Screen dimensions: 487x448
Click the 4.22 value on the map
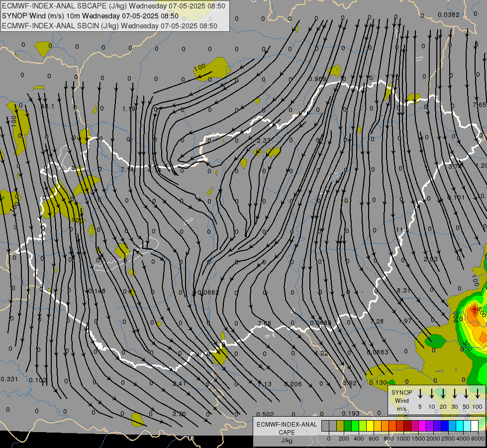coord(321,353)
